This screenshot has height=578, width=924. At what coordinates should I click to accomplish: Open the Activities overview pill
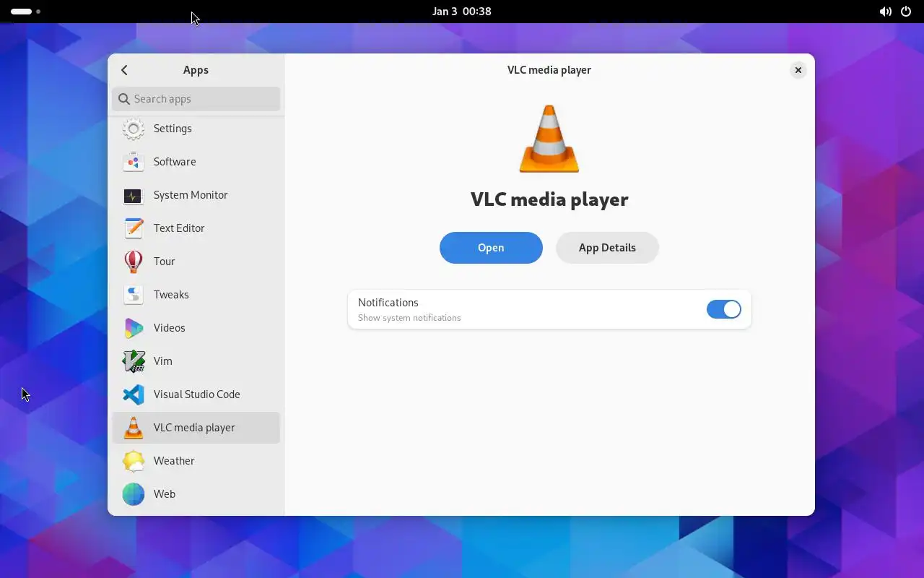click(x=26, y=12)
